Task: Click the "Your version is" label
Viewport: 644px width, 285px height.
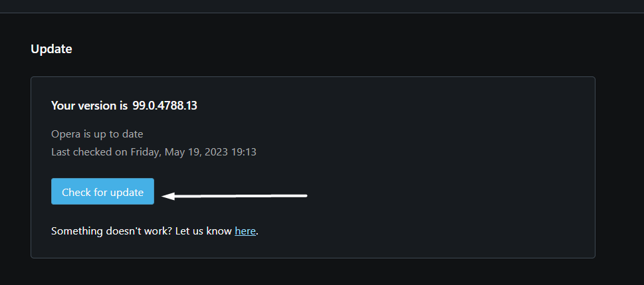Action: coord(89,106)
